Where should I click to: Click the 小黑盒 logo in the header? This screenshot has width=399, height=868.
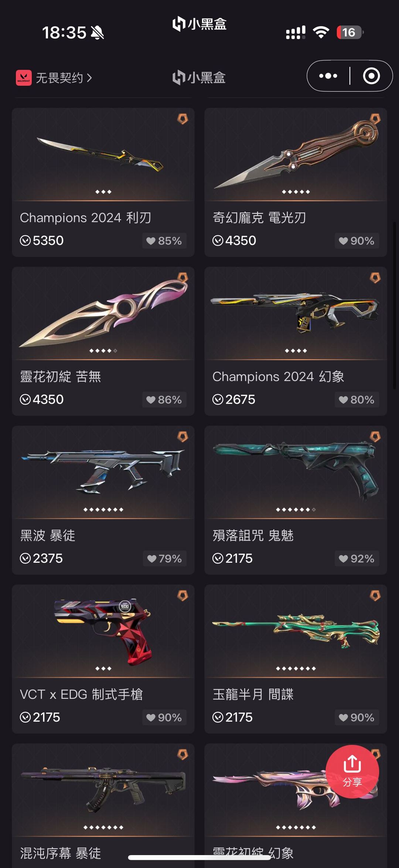click(x=199, y=78)
